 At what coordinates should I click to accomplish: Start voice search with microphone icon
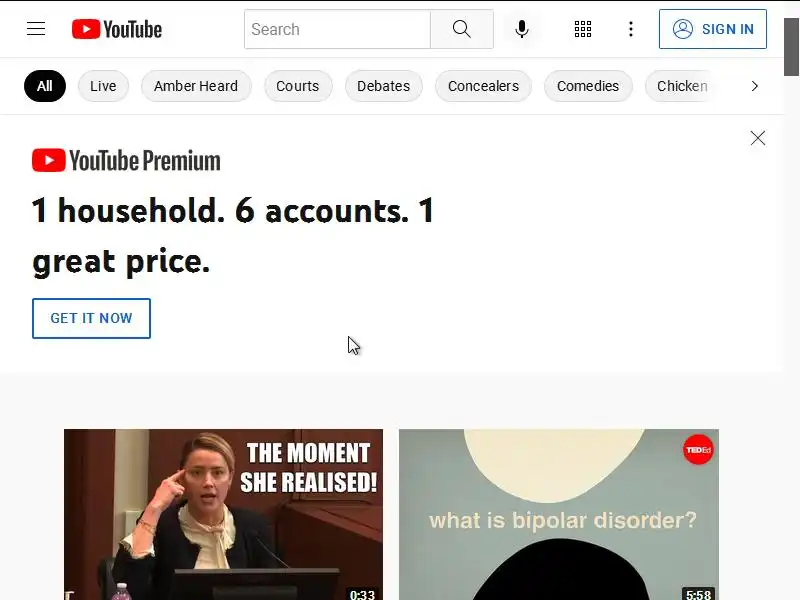coord(521,29)
